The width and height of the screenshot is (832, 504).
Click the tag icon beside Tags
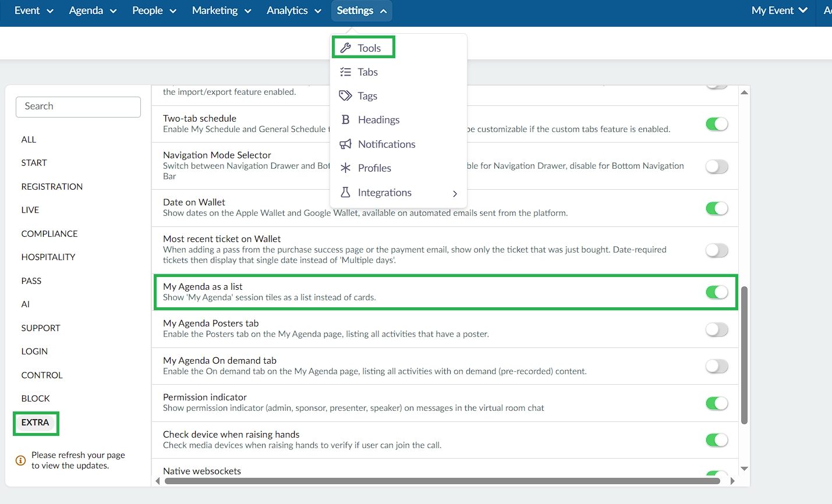coord(345,95)
